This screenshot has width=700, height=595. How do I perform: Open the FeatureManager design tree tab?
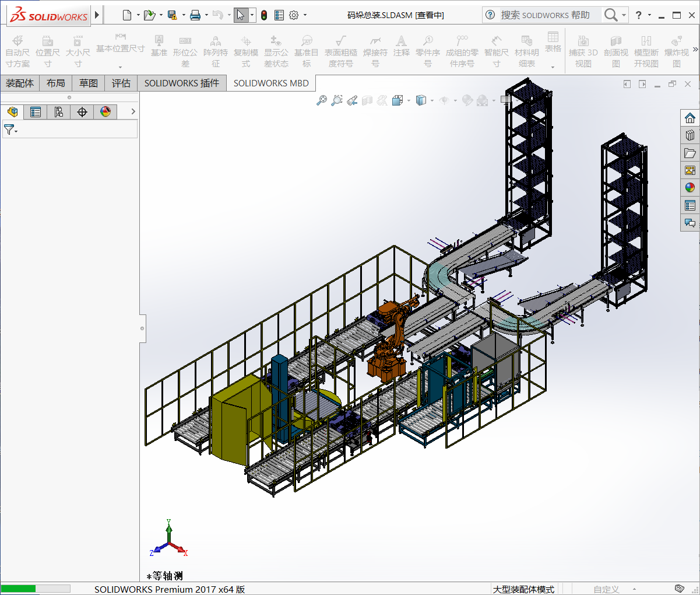tap(12, 112)
